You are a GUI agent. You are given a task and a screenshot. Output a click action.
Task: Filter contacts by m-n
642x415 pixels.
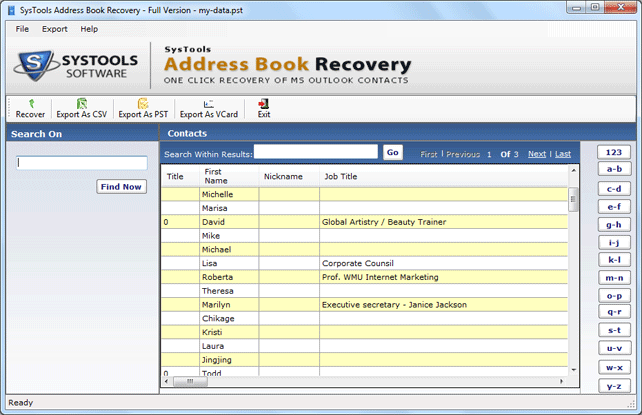coord(614,278)
